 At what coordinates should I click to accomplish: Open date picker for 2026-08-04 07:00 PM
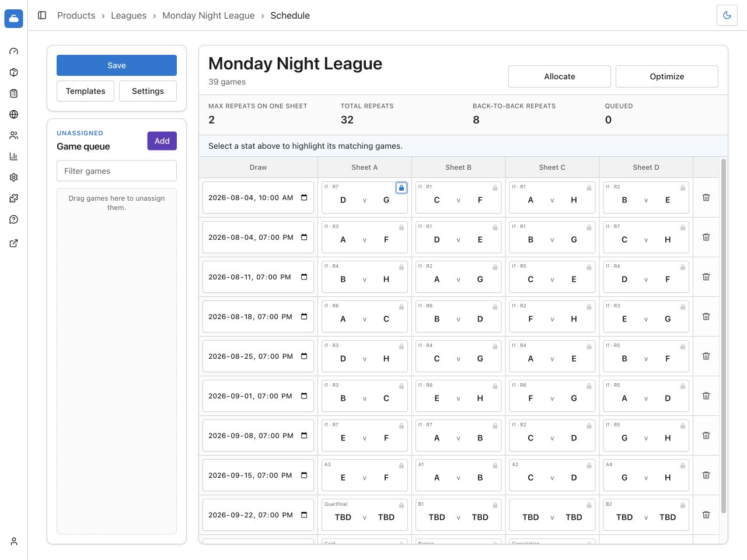pyautogui.click(x=304, y=237)
